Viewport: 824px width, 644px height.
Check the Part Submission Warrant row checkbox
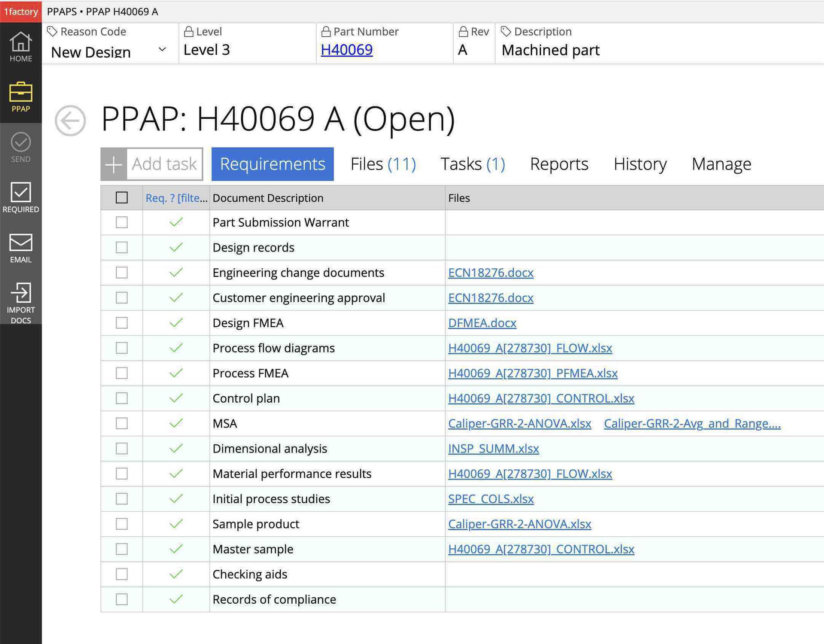[121, 222]
